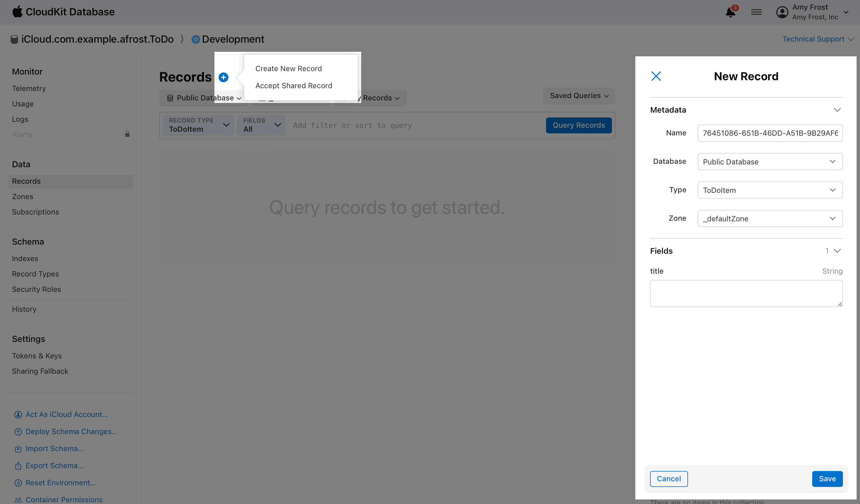This screenshot has width=860, height=504.
Task: Click the blue plus add-record icon
Action: (223, 77)
